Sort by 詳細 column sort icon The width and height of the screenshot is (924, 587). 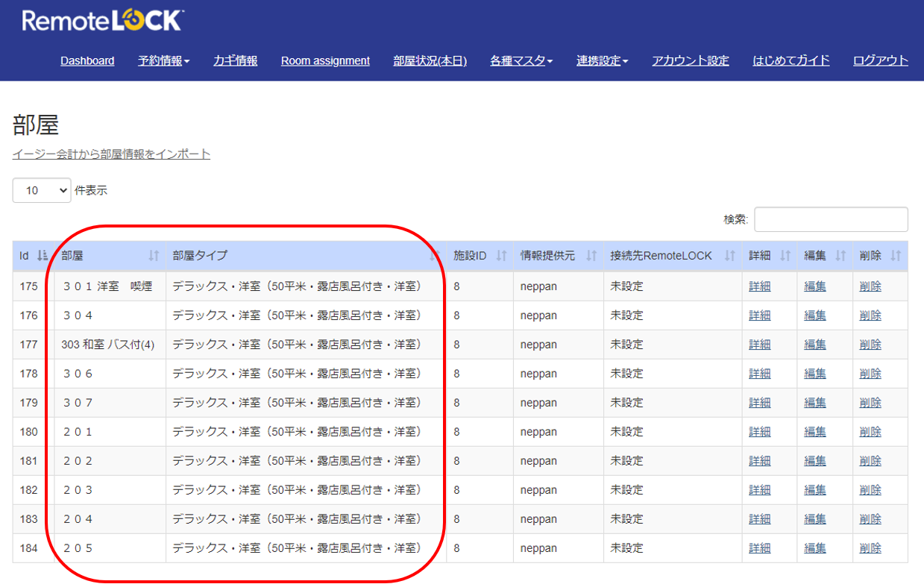coord(785,256)
